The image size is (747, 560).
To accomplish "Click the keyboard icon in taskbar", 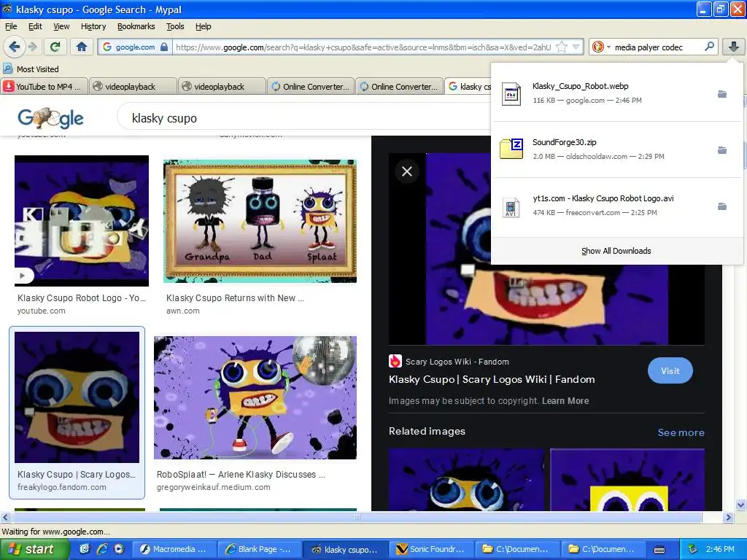I will pos(659,550).
